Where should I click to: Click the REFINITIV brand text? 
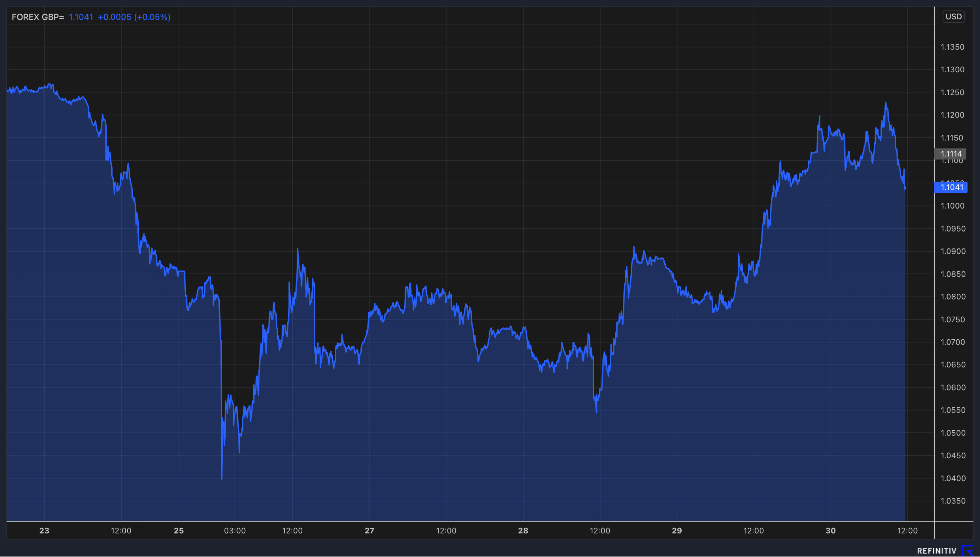click(936, 551)
